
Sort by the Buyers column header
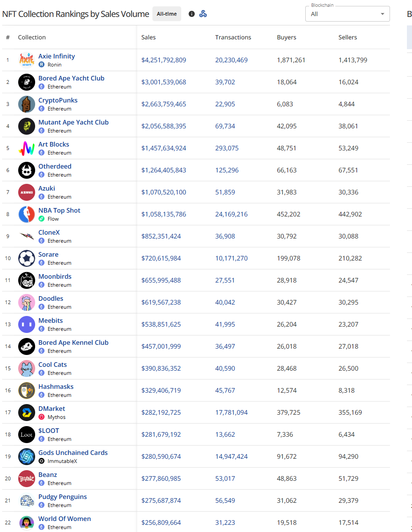click(287, 37)
